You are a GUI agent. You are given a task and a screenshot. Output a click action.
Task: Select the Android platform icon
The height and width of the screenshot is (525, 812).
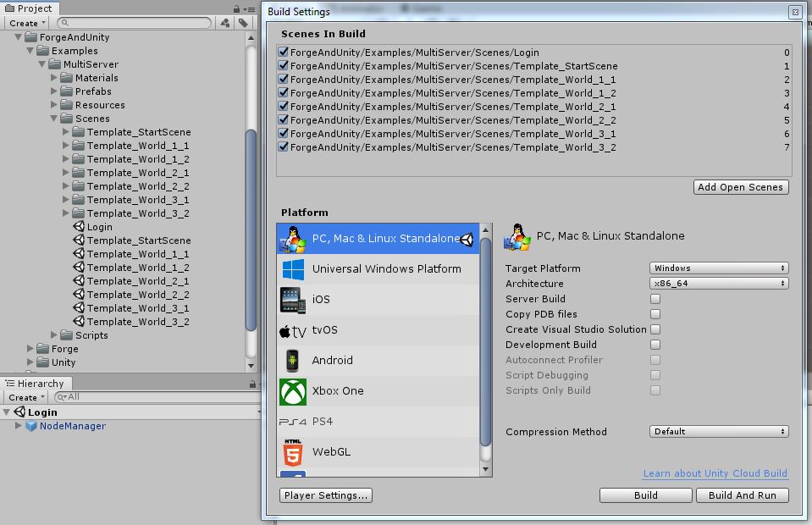[x=292, y=361]
